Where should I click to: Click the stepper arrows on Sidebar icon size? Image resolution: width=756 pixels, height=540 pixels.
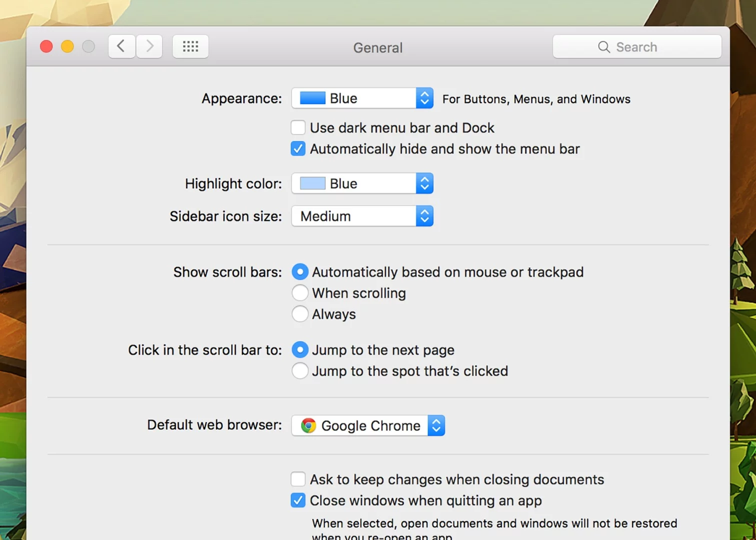click(x=424, y=216)
